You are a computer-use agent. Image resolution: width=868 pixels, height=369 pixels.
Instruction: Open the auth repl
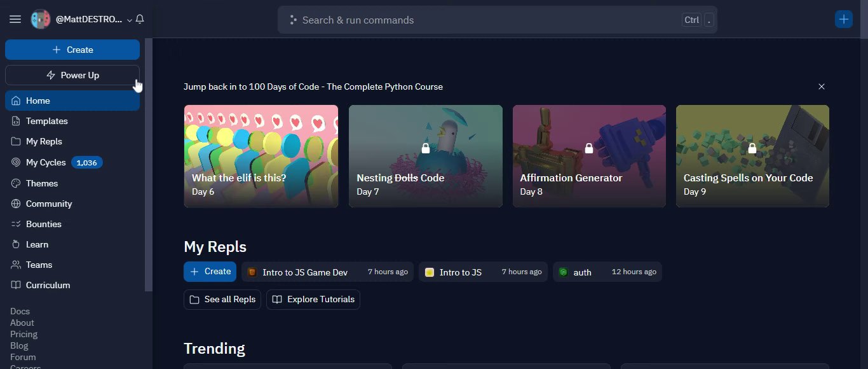607,272
